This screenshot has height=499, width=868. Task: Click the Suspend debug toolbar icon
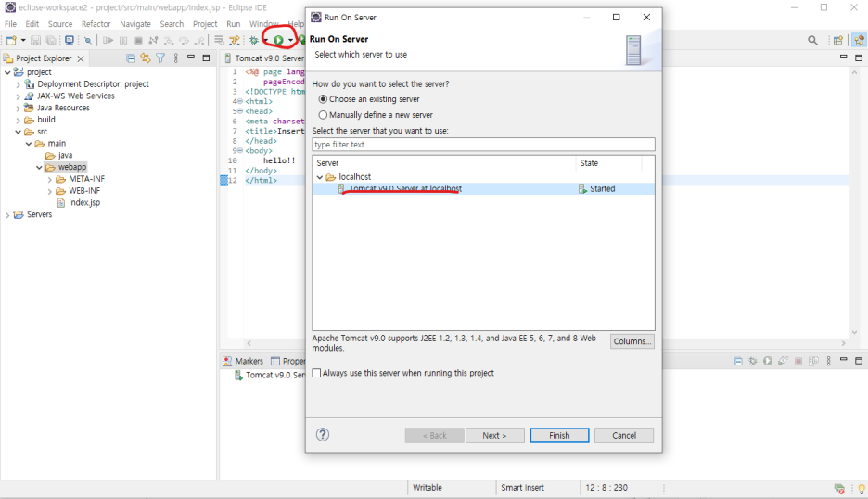coord(123,40)
